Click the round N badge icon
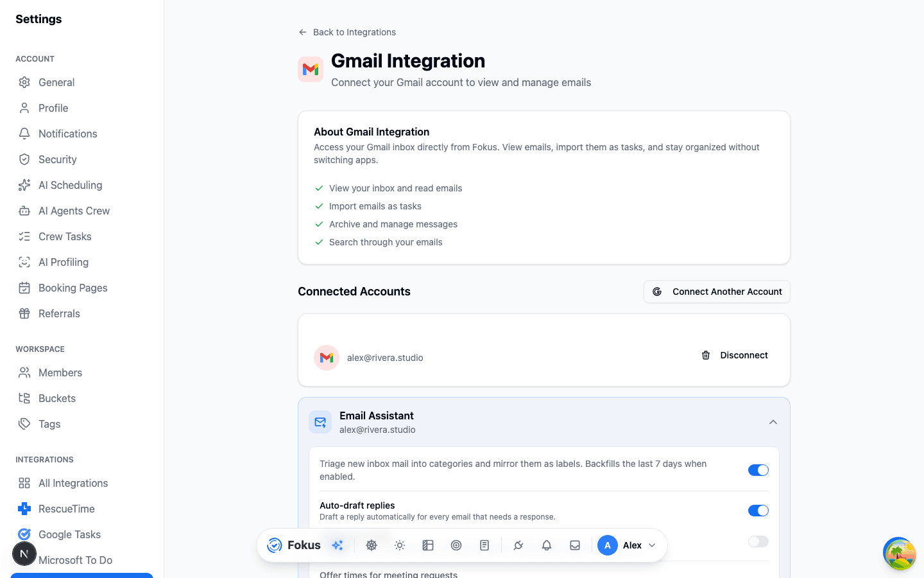The width and height of the screenshot is (924, 578). tap(24, 554)
